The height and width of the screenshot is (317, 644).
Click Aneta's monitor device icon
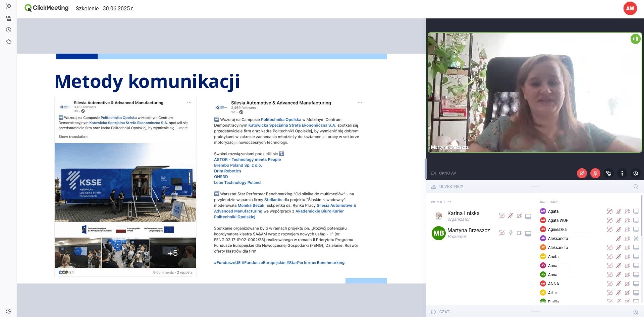[636, 257]
